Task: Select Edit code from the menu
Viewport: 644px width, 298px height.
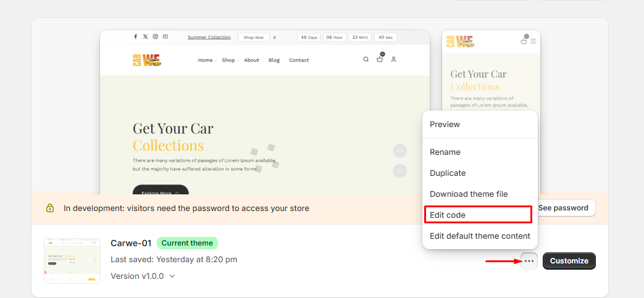Action: tap(477, 215)
